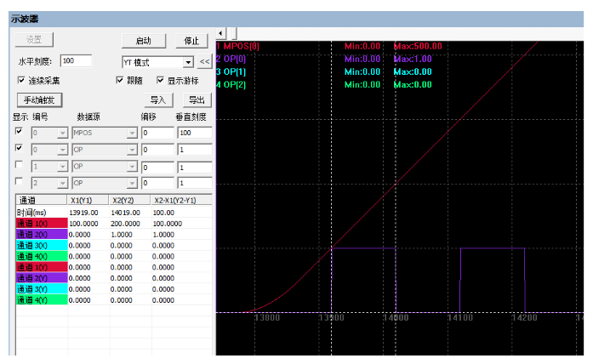Click the 3 OP(1) legend label
The image size is (593, 364).
tap(231, 71)
